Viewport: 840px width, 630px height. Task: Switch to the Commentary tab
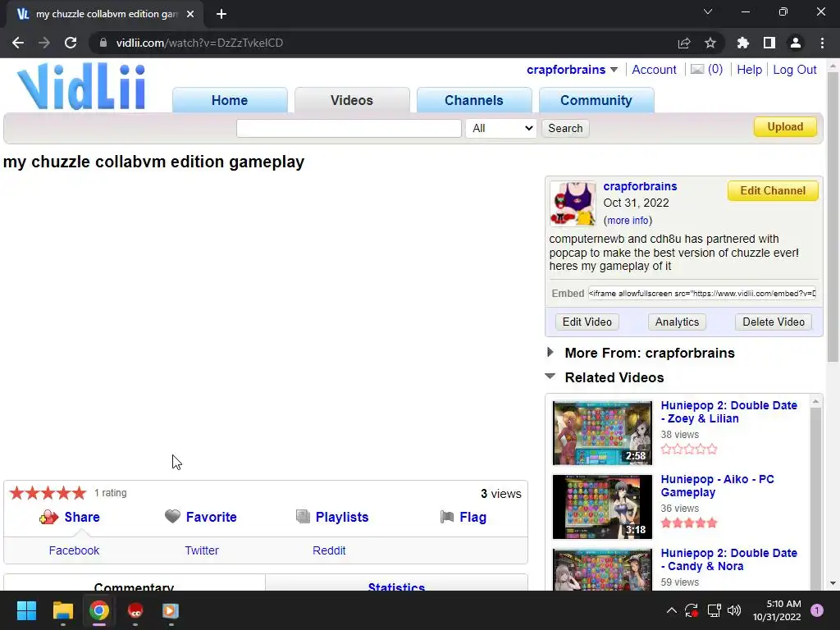pyautogui.click(x=134, y=584)
